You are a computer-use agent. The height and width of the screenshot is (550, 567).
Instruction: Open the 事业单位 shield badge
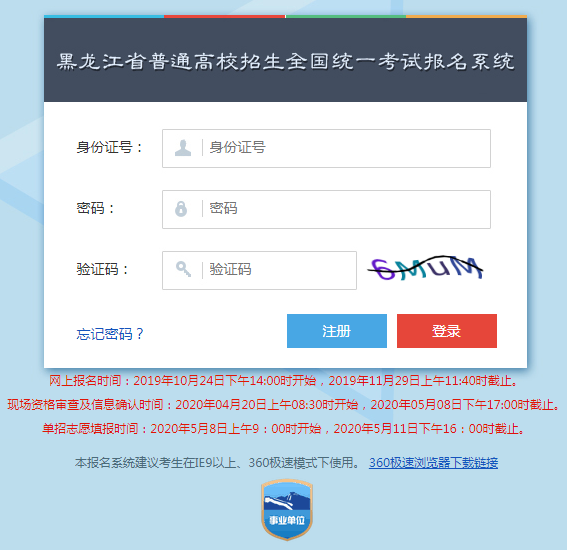point(287,509)
